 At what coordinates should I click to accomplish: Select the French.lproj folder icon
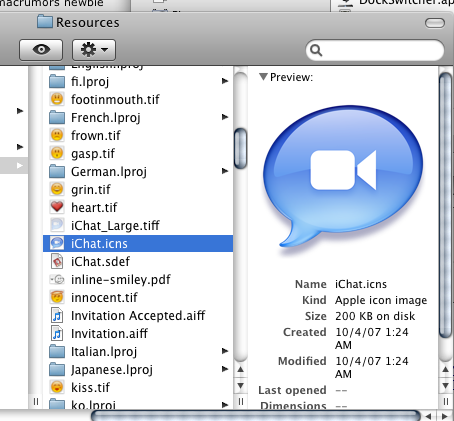tap(57, 117)
